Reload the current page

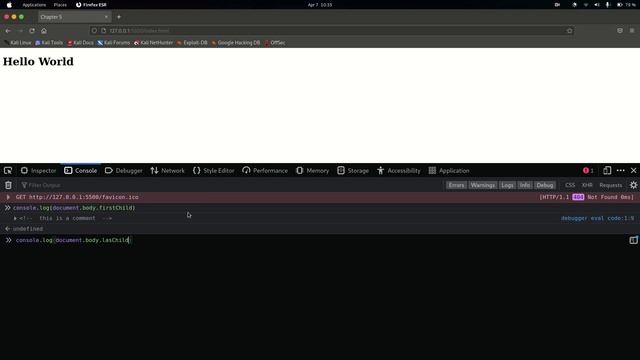(x=32, y=31)
